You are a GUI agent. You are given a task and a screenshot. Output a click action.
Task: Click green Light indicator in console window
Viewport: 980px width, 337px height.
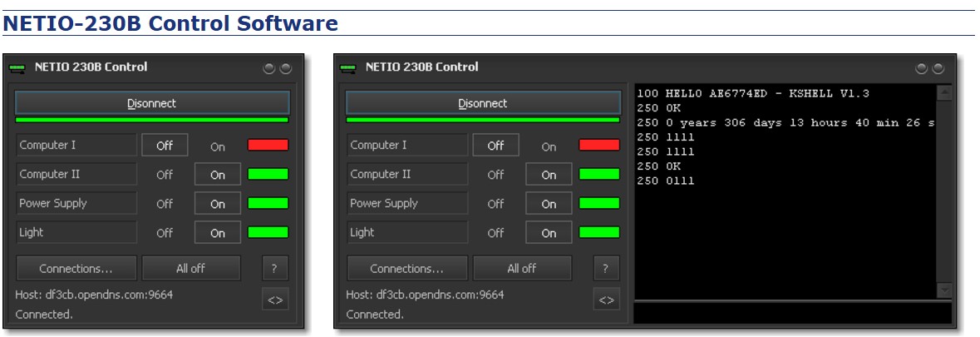point(599,232)
